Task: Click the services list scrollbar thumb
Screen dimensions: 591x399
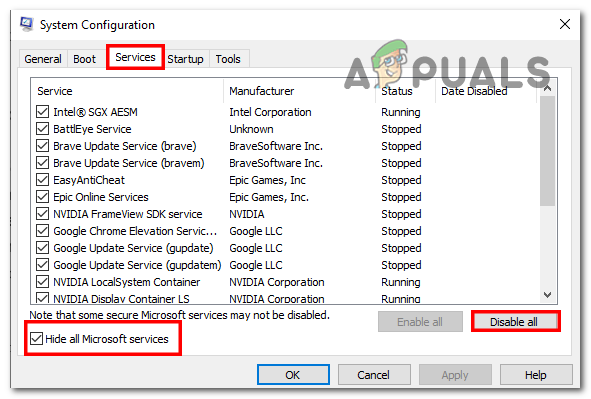Action: (x=548, y=151)
